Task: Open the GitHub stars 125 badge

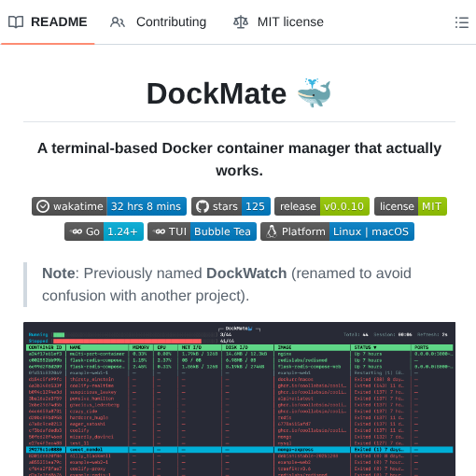Action: 231,206
